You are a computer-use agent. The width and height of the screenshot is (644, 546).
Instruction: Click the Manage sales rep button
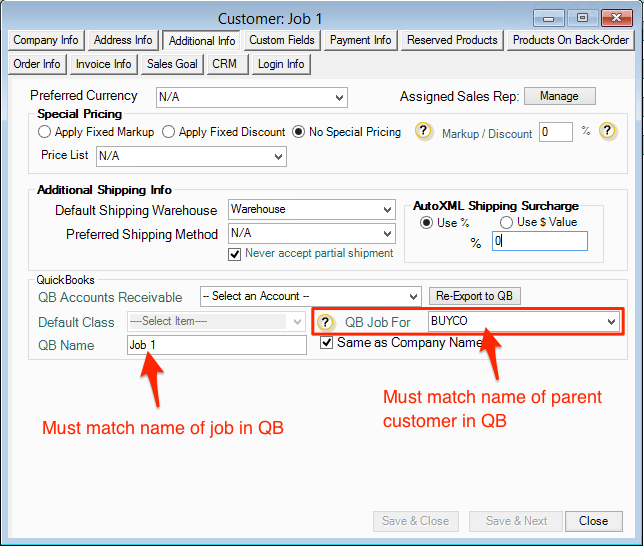coord(559,96)
